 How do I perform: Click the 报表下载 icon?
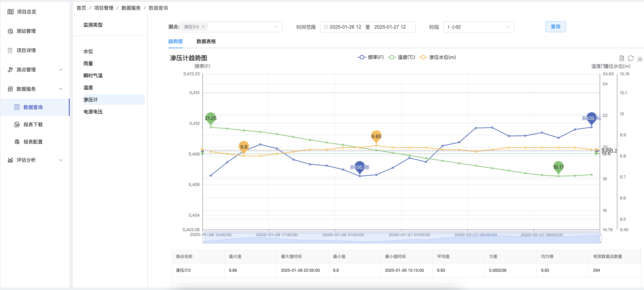point(17,125)
